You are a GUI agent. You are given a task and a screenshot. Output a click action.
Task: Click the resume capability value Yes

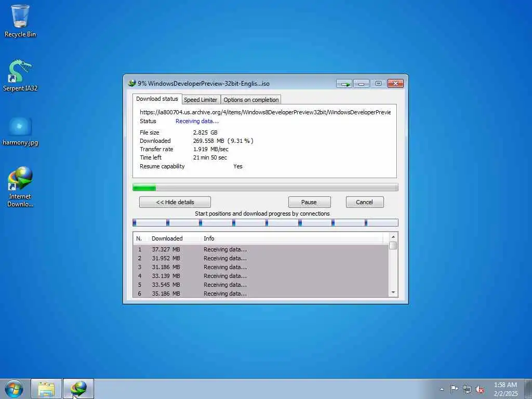(238, 166)
